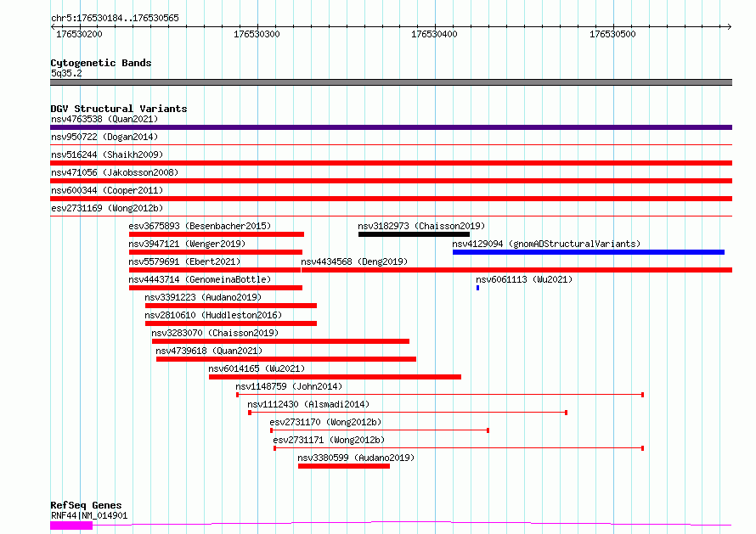756x534 pixels.
Task: Click the red bar under nsv4739618
Action: pos(286,359)
